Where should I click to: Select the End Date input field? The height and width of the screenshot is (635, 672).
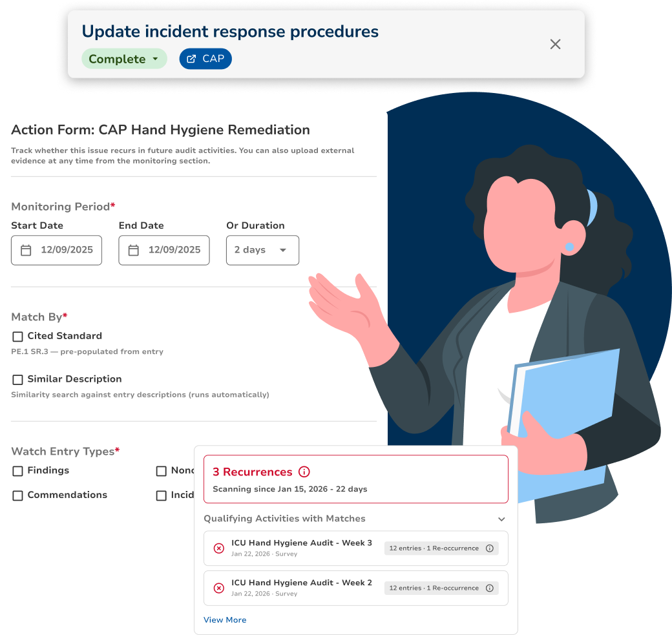(x=164, y=250)
